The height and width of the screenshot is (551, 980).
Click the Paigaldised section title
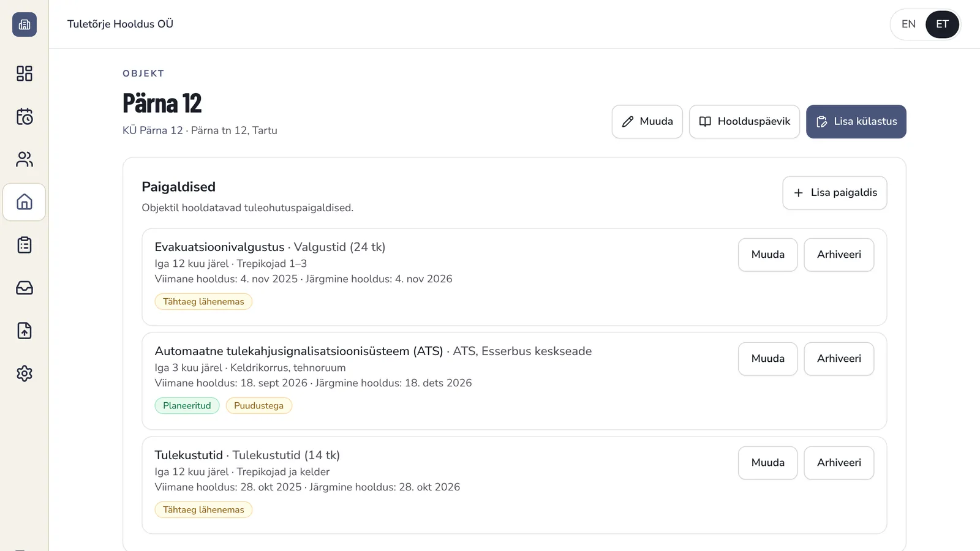179,187
